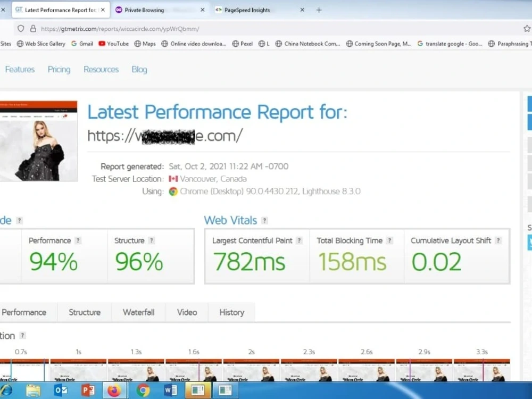Click the site screenshot thumbnail
This screenshot has height=399, width=532.
coord(39,141)
